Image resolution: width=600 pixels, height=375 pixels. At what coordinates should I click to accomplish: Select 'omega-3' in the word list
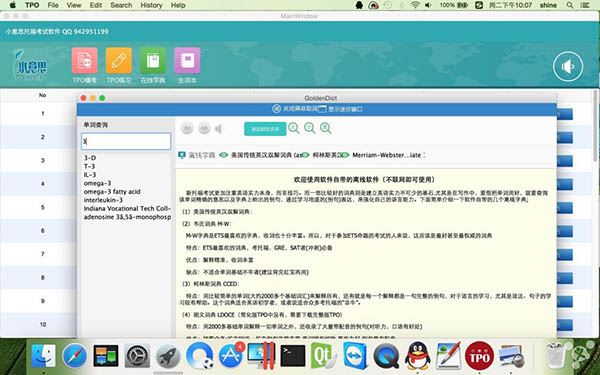click(x=97, y=183)
